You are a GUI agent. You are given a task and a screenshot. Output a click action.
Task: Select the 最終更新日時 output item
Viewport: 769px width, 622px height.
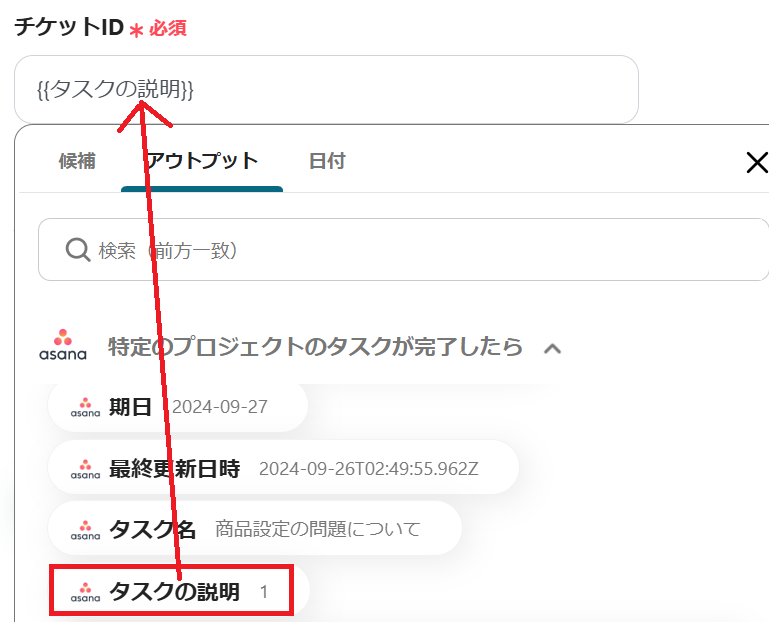[x=283, y=468]
